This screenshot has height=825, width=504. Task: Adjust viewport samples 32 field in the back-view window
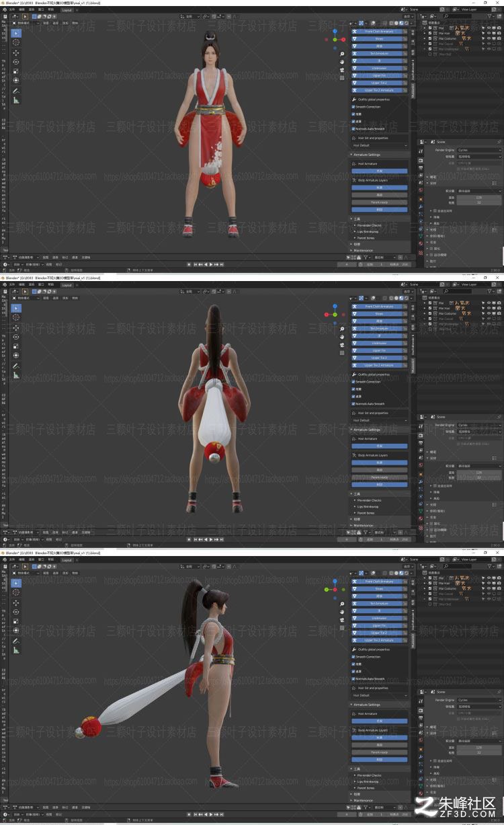coord(478,477)
